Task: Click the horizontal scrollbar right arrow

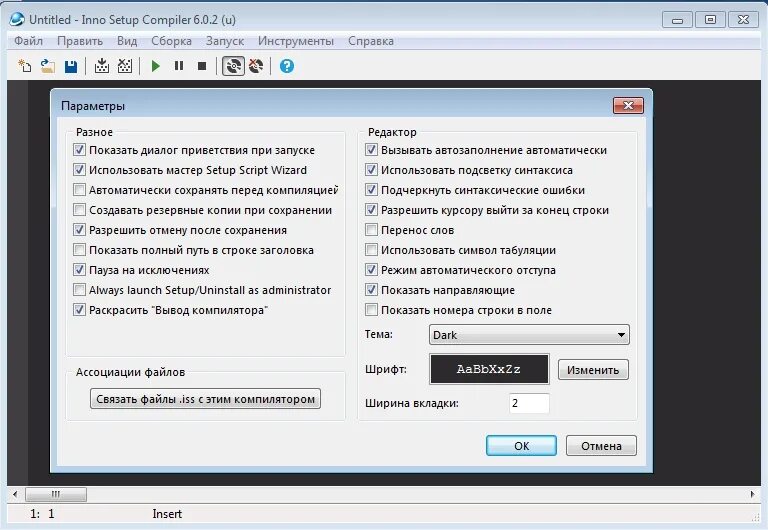Action: point(752,494)
